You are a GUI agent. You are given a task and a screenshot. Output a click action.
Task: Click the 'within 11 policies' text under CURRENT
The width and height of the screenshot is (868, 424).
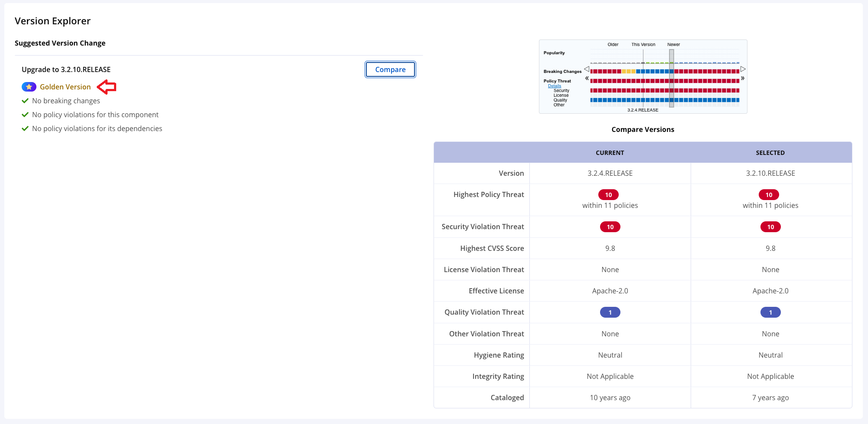(610, 205)
